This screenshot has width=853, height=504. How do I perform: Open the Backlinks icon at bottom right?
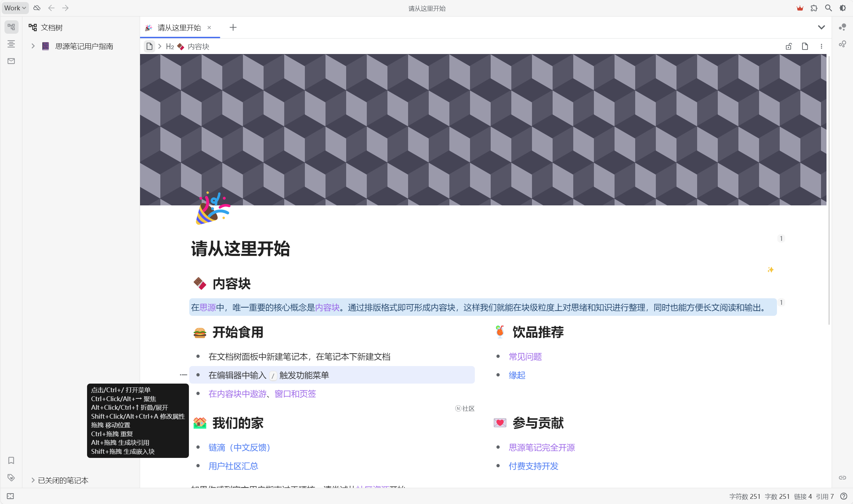842,478
